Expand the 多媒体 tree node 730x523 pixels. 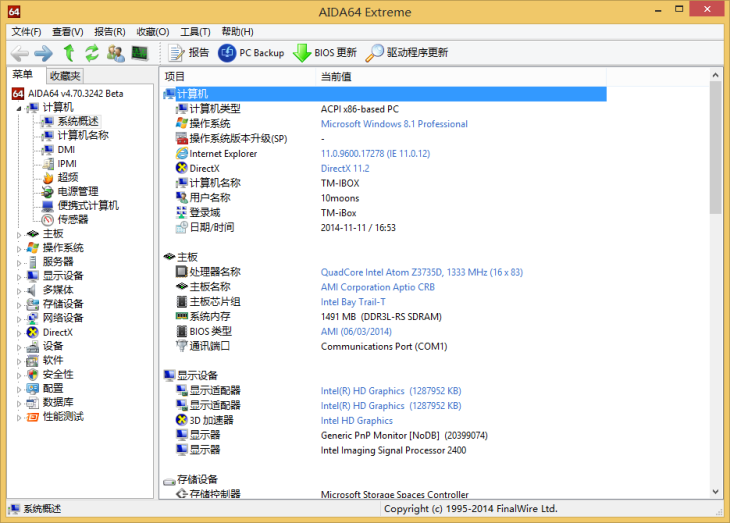(x=19, y=291)
